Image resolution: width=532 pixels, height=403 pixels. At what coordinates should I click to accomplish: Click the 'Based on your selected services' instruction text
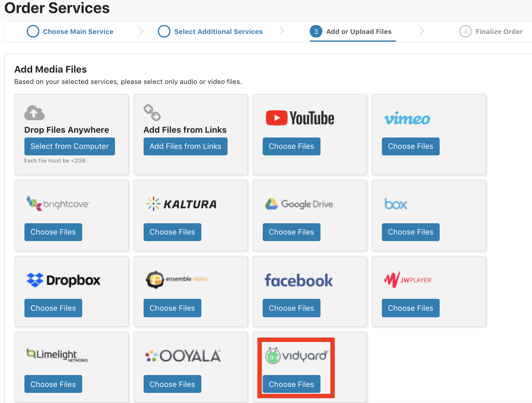point(128,82)
